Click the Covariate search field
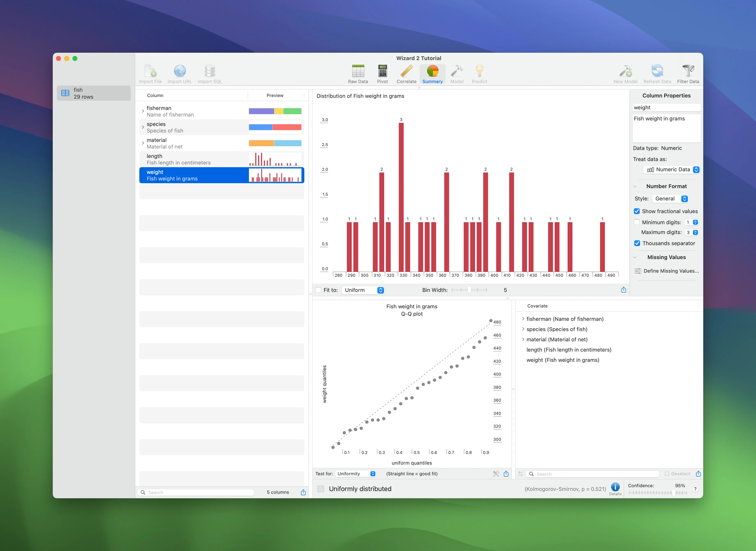This screenshot has width=756, height=551. tap(591, 474)
